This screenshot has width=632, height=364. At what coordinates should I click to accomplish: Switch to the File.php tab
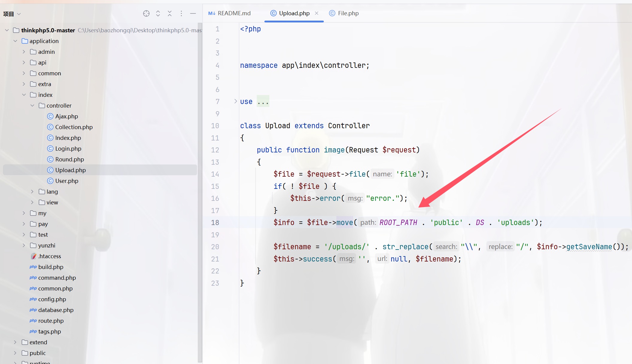tap(348, 13)
